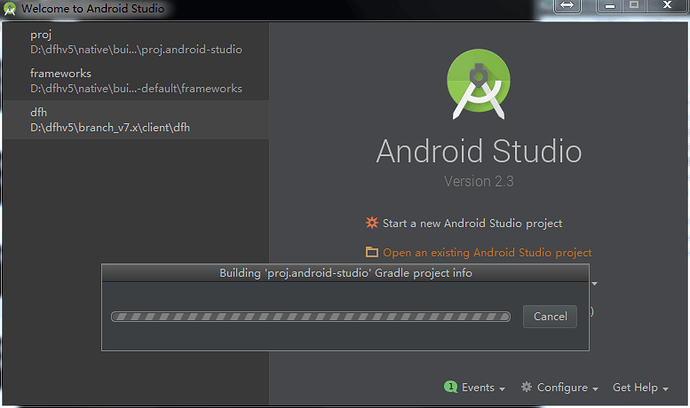Click the Configure gear icon
Image resolution: width=690 pixels, height=408 pixels.
(x=526, y=387)
